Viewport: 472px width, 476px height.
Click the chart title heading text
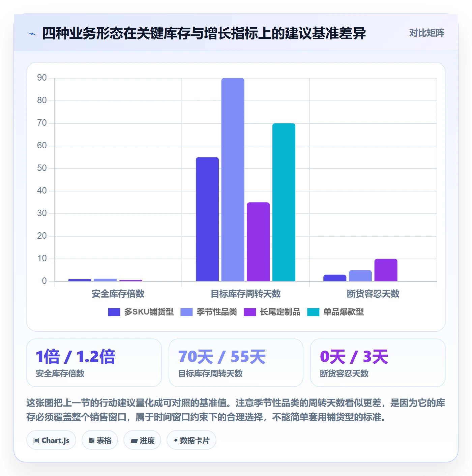(x=204, y=33)
